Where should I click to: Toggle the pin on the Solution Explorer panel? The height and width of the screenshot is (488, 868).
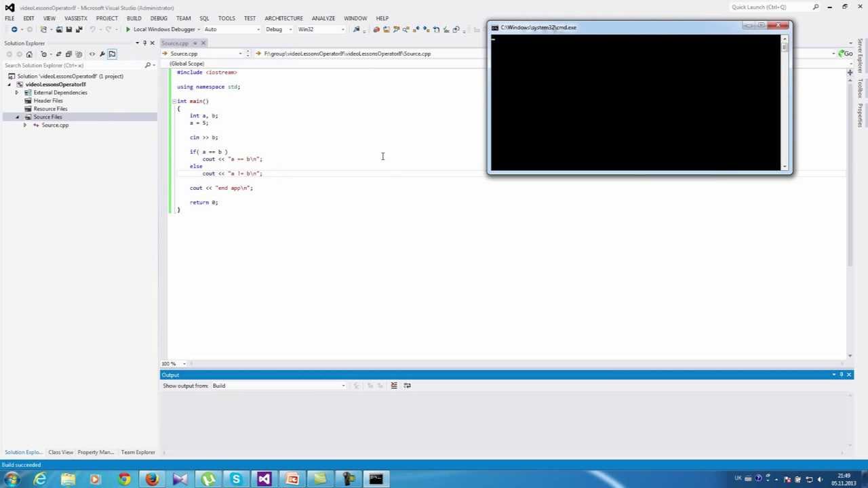click(x=144, y=43)
